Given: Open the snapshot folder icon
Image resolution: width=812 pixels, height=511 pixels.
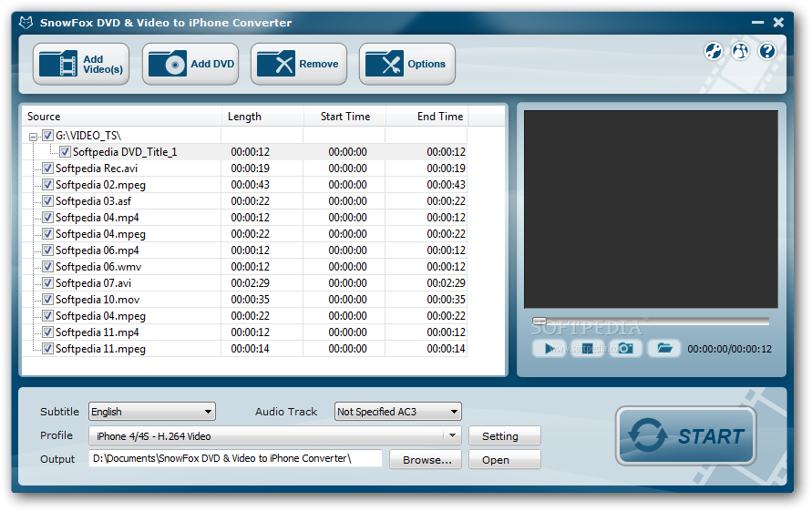Looking at the screenshot, I should pyautogui.click(x=663, y=349).
